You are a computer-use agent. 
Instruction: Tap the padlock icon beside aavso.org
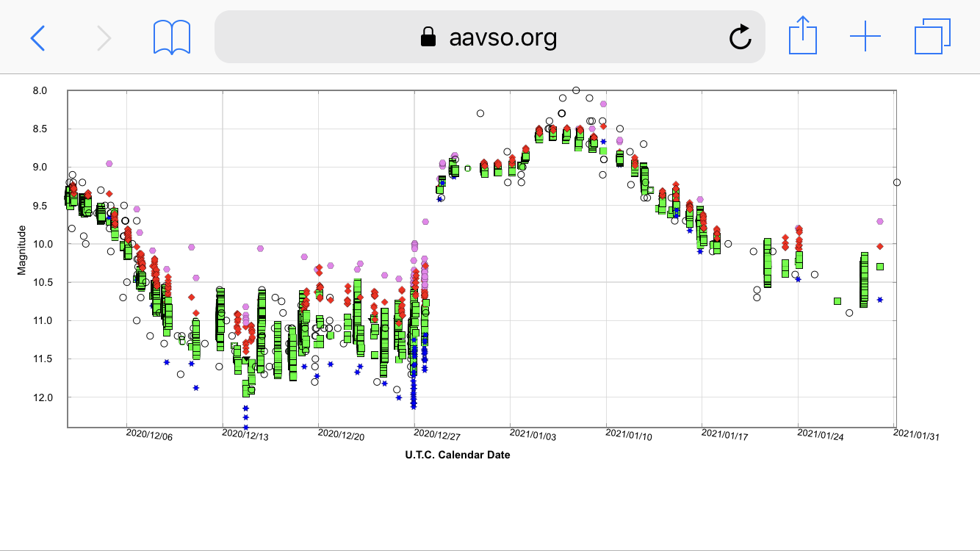click(428, 37)
